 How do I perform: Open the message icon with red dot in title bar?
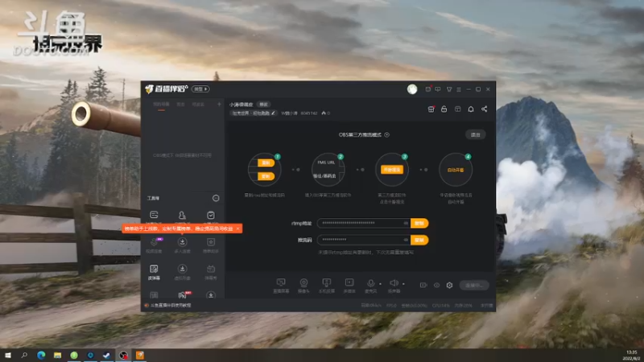pyautogui.click(x=428, y=89)
